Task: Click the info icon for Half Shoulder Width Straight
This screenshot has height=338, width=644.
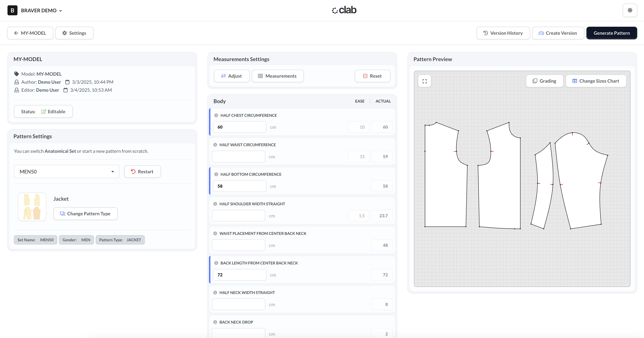Action: [x=215, y=204]
